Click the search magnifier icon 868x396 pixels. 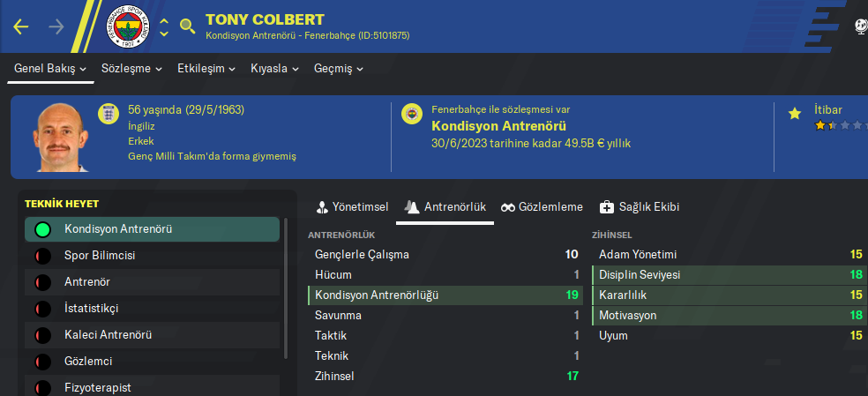187,26
